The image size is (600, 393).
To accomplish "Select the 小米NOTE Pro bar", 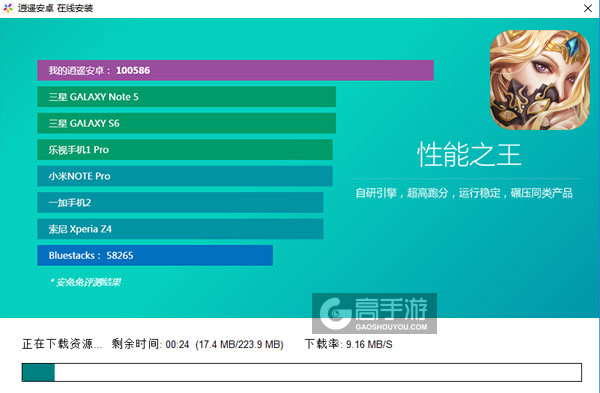I will tap(185, 176).
